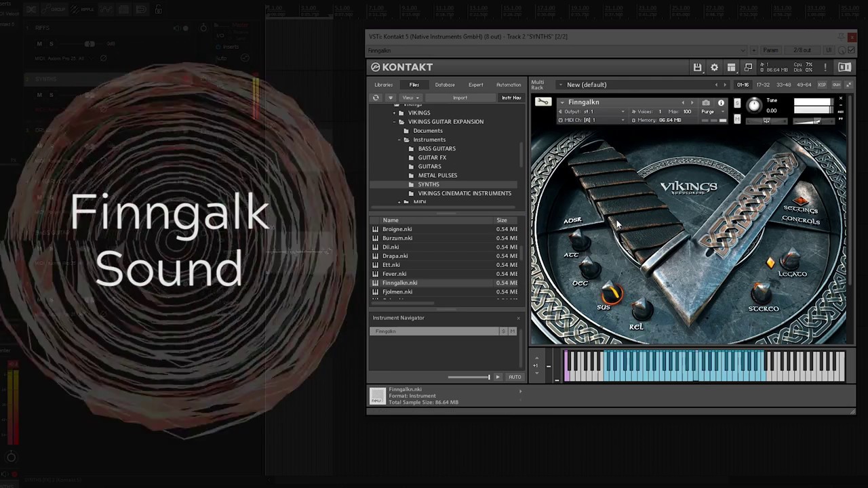Collapse the Instruments folder tree
Viewport: 868px width, 488px height.
[399, 140]
